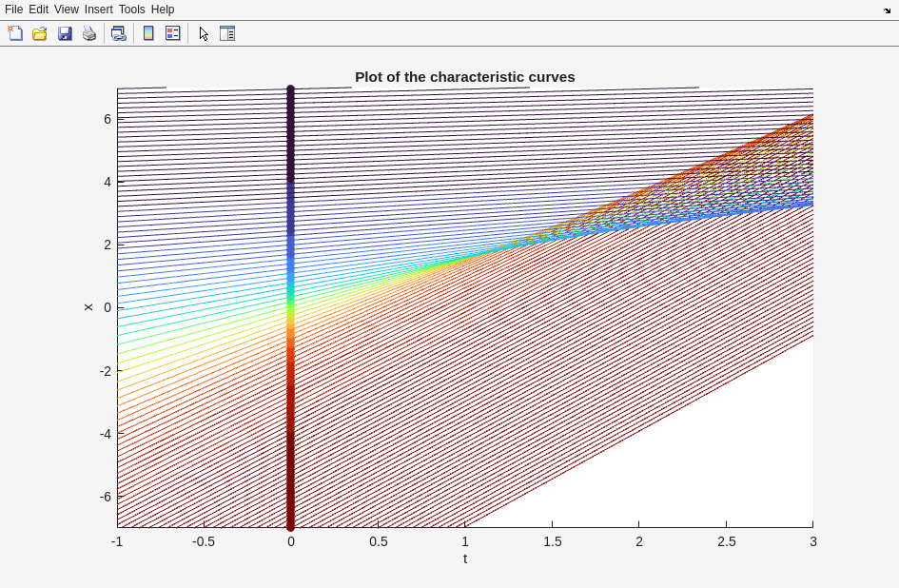Click the New Figure toolbar icon

coord(15,33)
